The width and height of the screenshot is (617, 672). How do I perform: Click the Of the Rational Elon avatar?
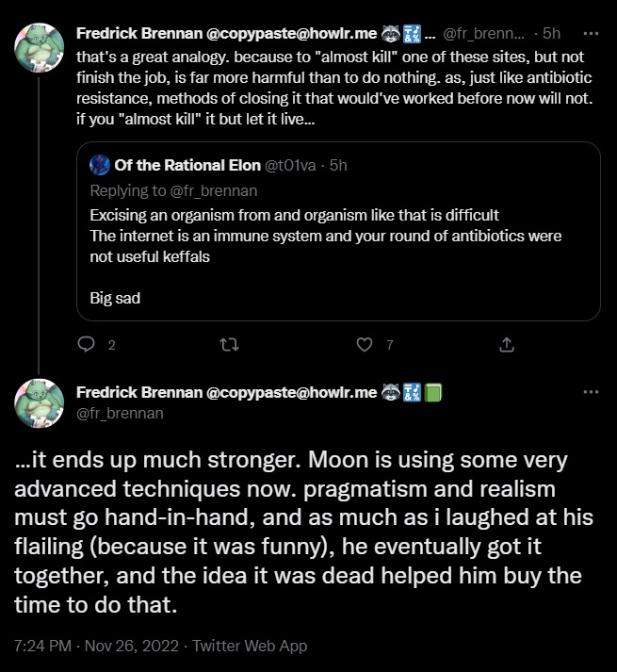coord(100,165)
